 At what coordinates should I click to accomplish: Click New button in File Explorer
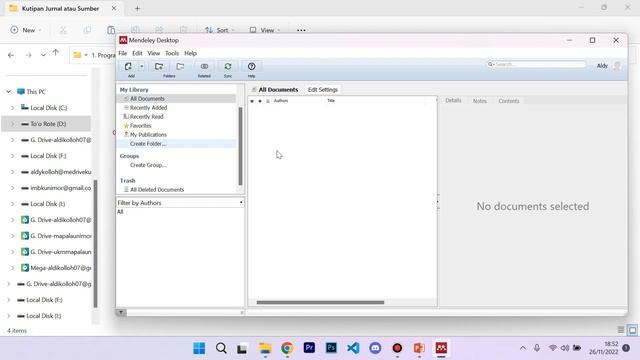point(25,30)
